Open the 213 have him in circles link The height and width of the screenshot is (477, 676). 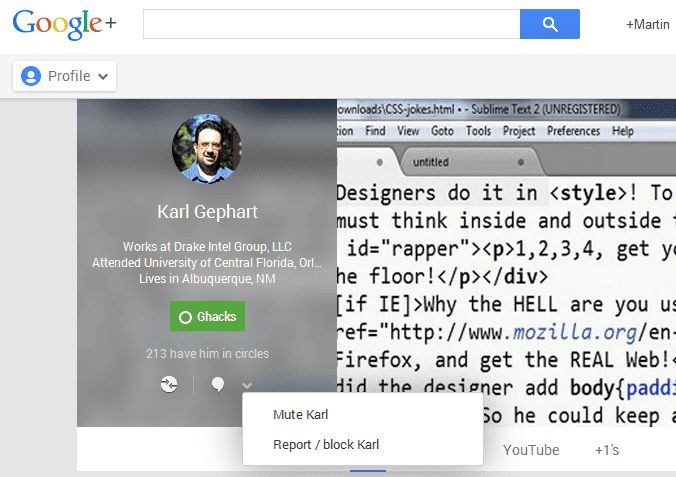click(207, 354)
